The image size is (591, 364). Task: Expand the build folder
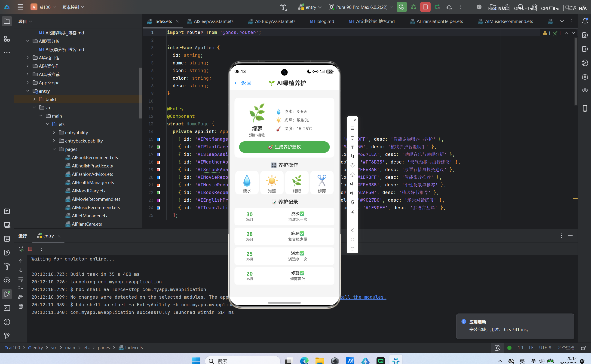click(34, 99)
